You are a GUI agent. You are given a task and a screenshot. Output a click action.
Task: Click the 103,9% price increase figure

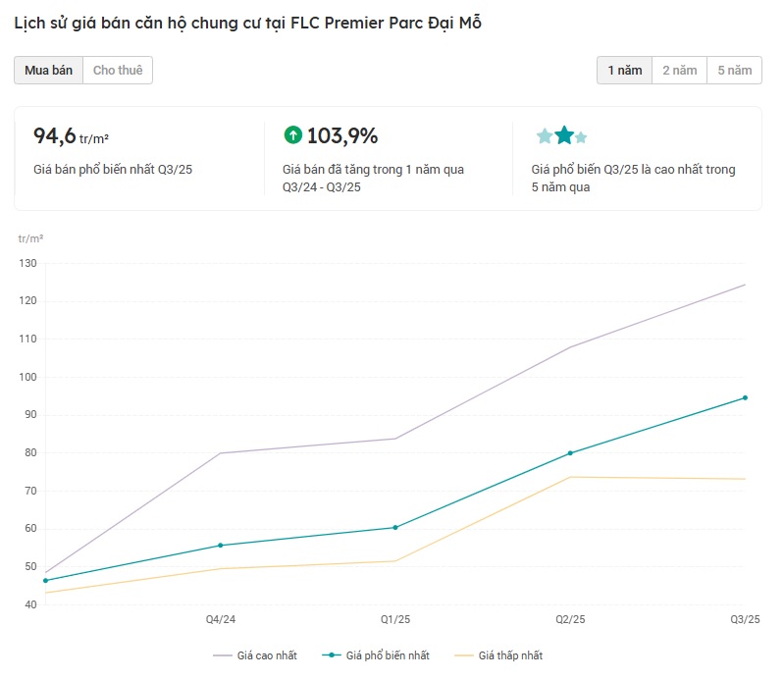tap(341, 136)
